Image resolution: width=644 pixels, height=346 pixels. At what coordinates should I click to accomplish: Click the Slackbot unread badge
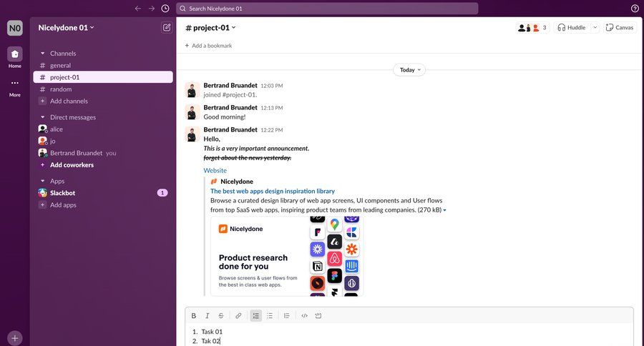tap(162, 192)
